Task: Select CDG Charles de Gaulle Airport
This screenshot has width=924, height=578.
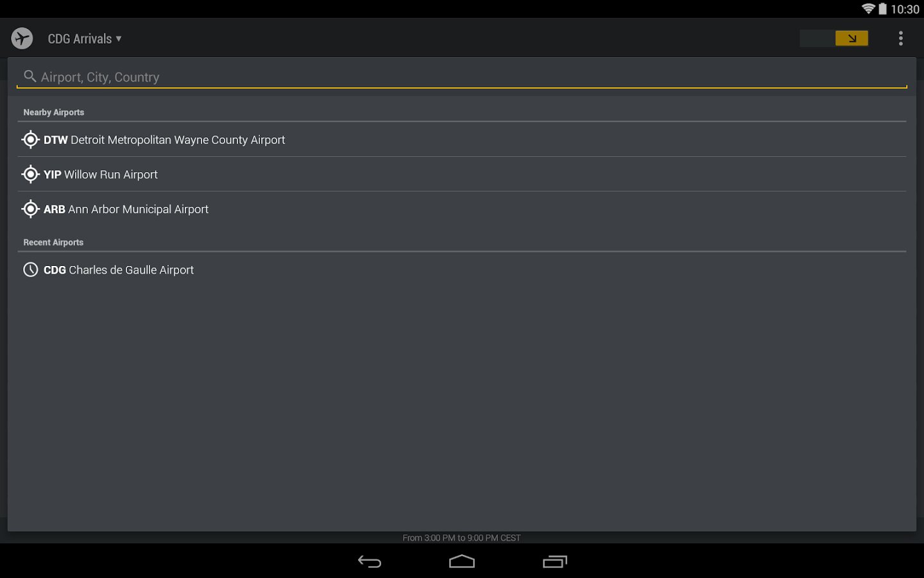Action: tap(462, 270)
